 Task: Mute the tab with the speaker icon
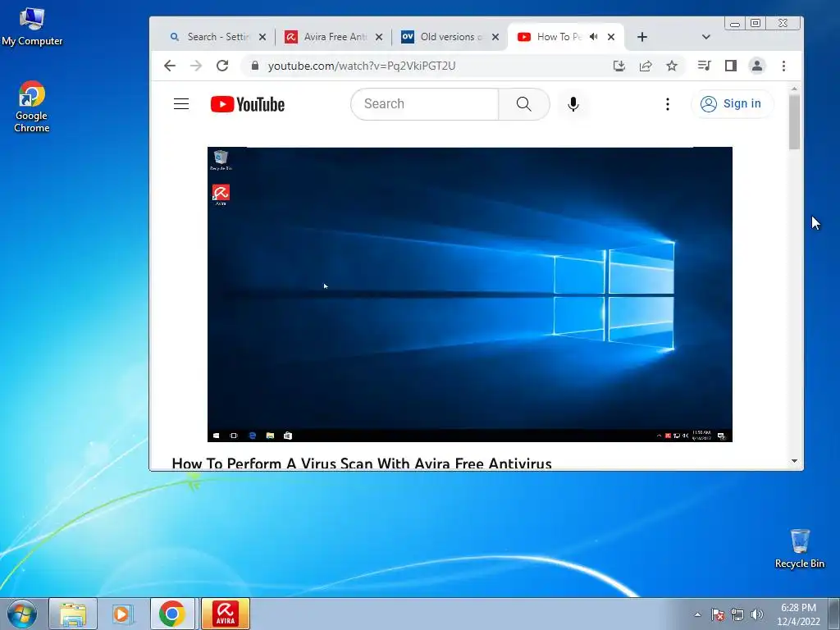[594, 37]
